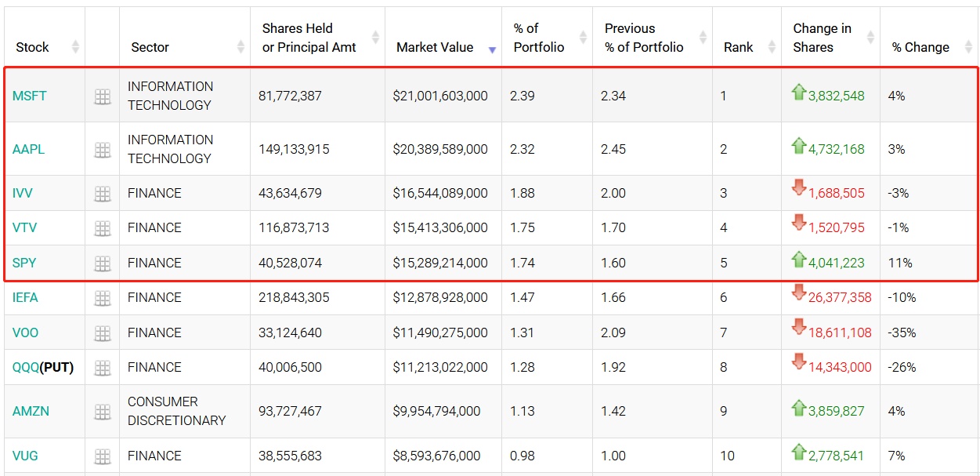The height and width of the screenshot is (476, 980).
Task: Follow the SPY ticker link
Action: (x=24, y=263)
